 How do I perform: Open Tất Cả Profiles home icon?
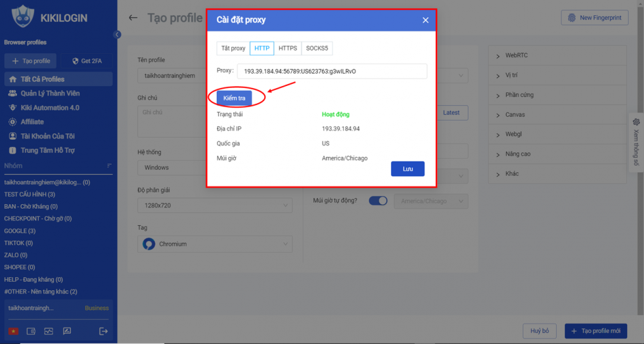[x=12, y=79]
